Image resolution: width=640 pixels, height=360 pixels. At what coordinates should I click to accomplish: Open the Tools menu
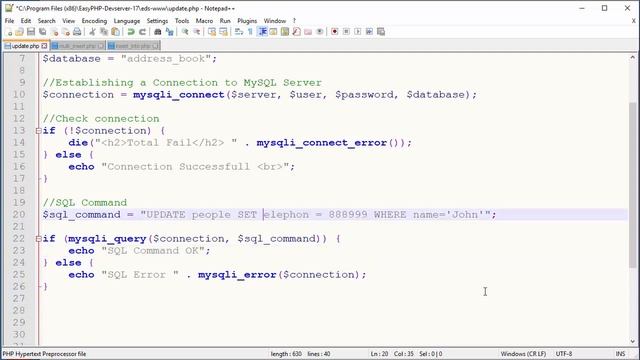[182, 21]
